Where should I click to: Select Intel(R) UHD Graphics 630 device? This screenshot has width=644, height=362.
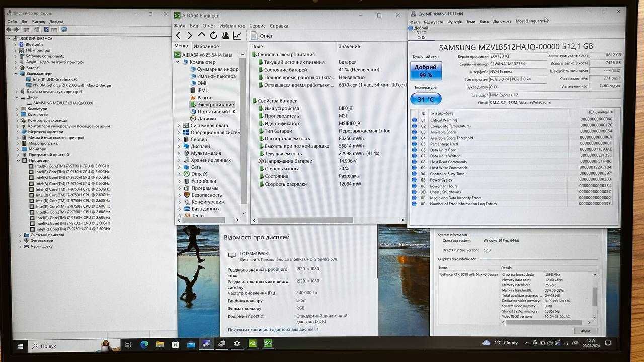point(55,79)
